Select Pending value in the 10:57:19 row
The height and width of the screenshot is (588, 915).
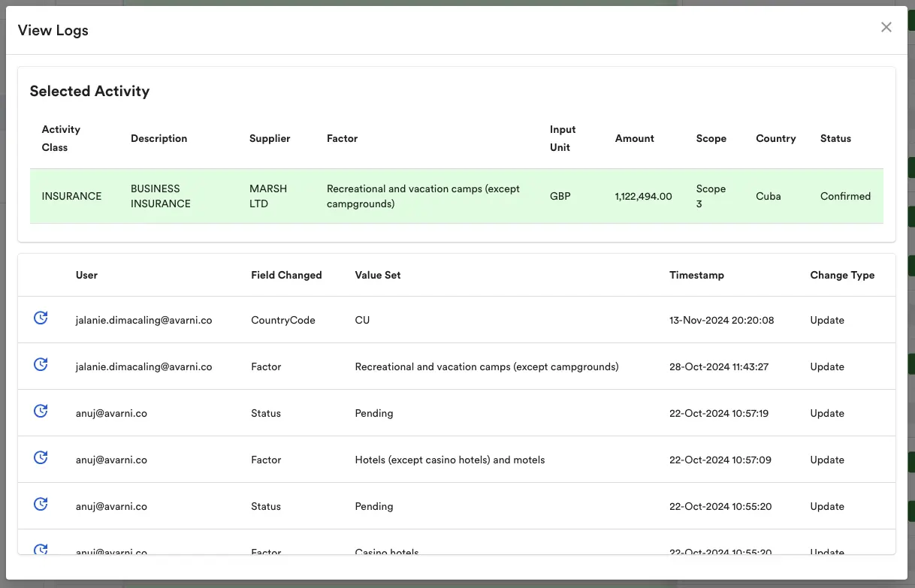tap(374, 413)
